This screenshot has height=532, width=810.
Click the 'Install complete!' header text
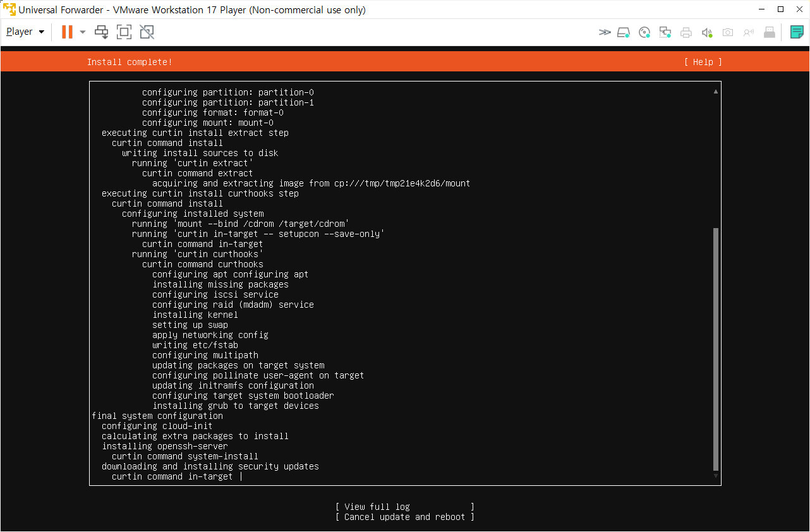[130, 62]
